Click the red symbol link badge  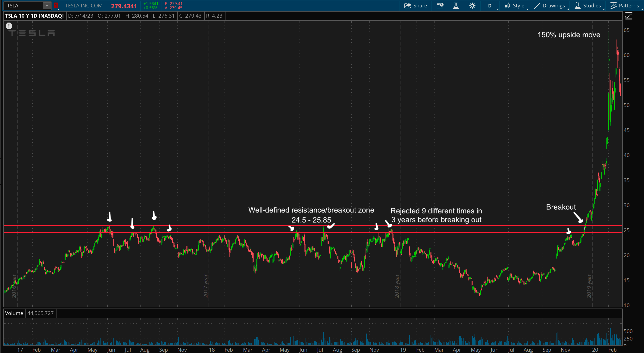tap(56, 6)
